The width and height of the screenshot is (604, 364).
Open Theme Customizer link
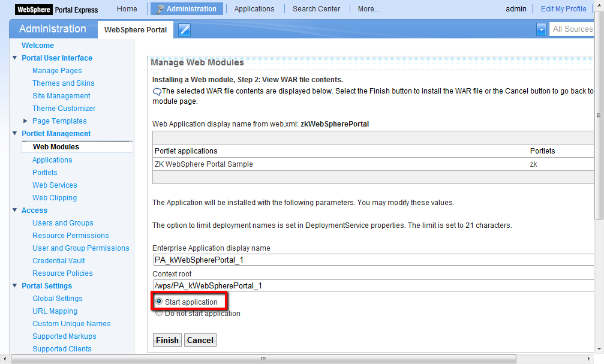[64, 108]
